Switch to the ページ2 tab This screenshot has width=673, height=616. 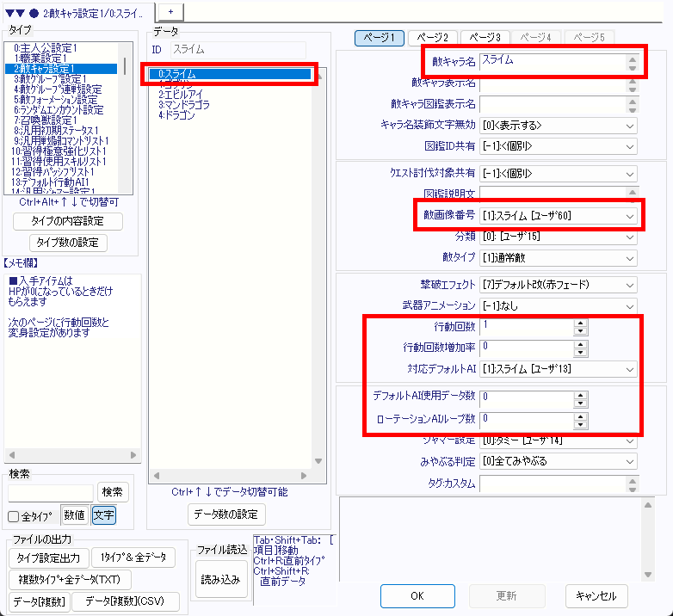tap(433, 37)
